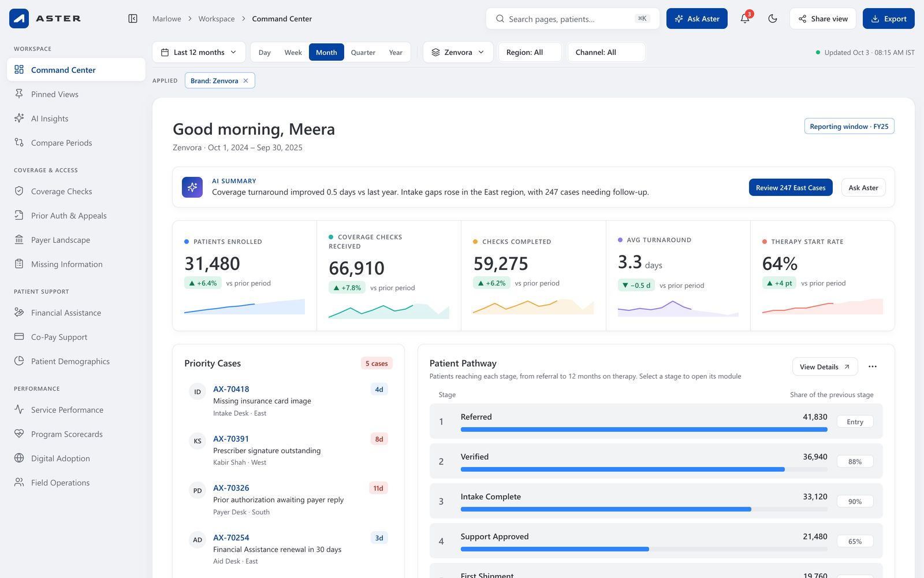The width and height of the screenshot is (924, 578).
Task: Open Missing Information page
Action: point(76,264)
